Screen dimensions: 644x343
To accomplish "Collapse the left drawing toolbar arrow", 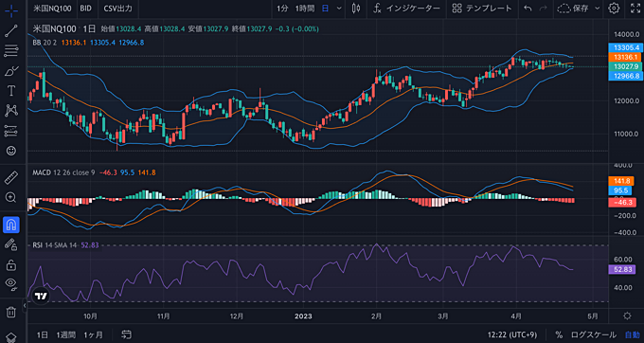I will [x=25, y=305].
